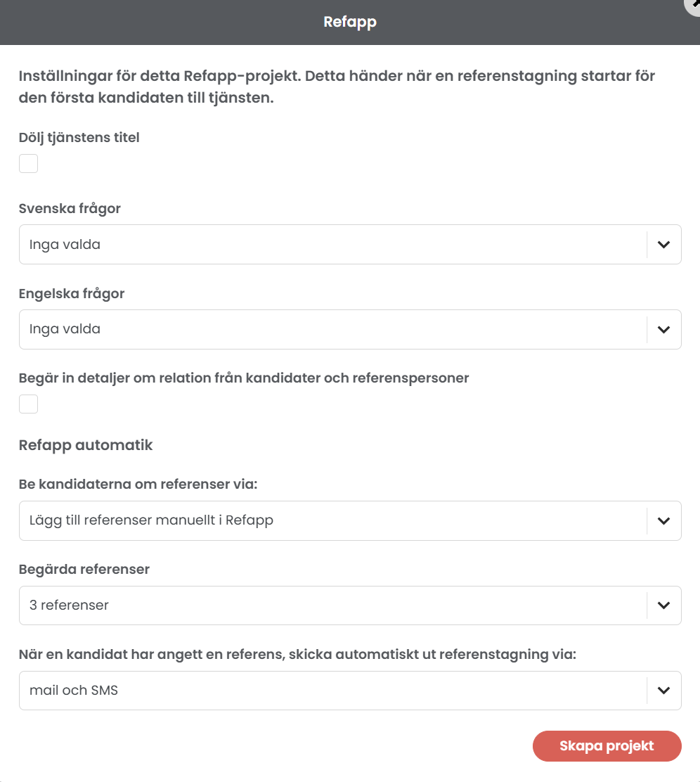Click the "Engelska frågor" field label
This screenshot has width=700, height=782.
click(72, 294)
